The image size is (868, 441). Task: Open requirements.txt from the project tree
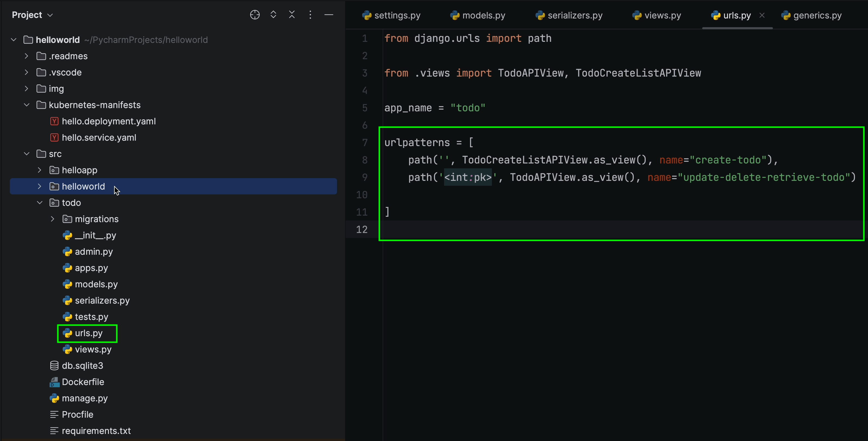(x=96, y=431)
